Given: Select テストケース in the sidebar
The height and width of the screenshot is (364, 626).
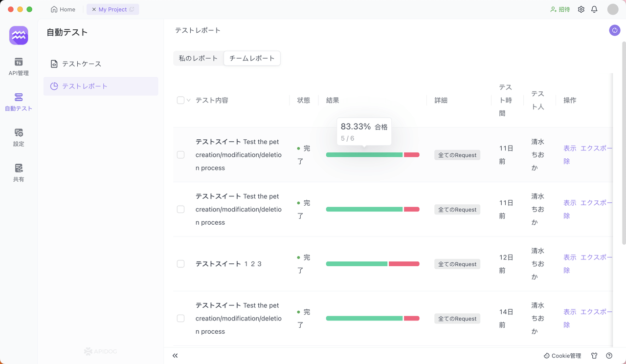Looking at the screenshot, I should click(101, 64).
